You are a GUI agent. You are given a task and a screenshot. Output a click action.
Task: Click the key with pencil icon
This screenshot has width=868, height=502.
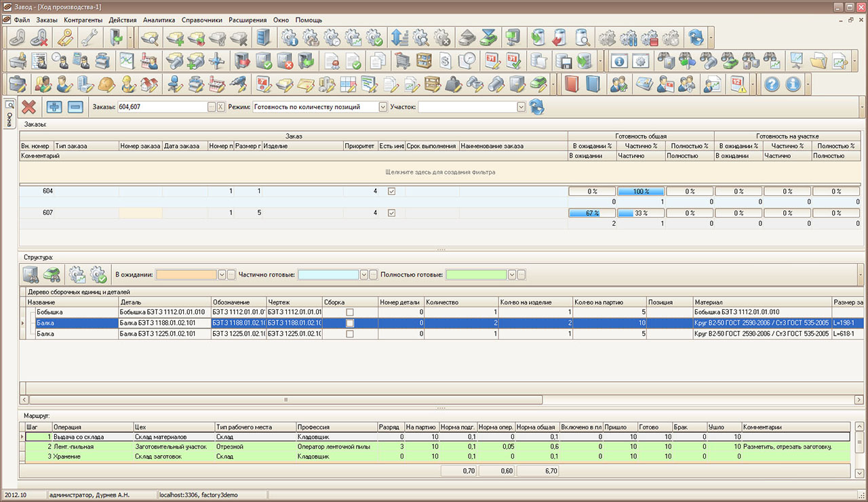[65, 37]
